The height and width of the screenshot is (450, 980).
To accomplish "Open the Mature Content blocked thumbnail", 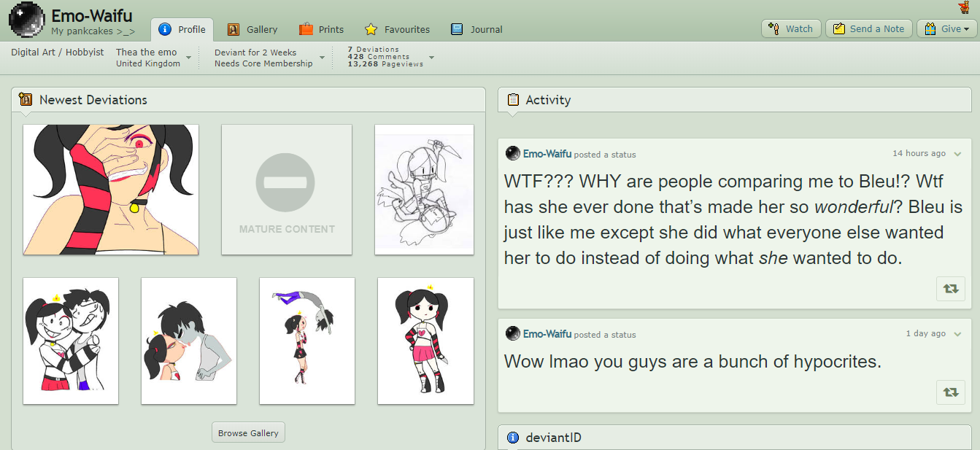I will click(x=287, y=190).
